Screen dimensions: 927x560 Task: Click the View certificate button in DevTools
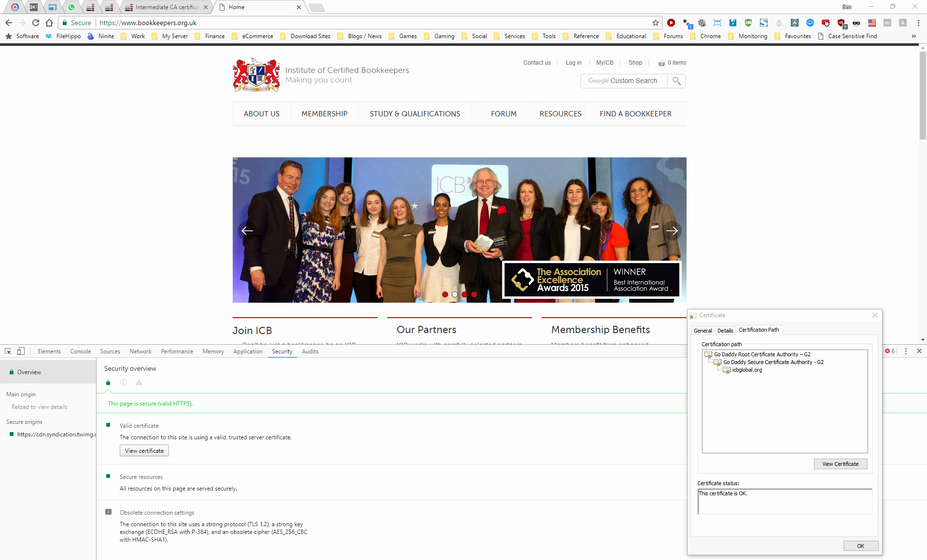point(144,451)
